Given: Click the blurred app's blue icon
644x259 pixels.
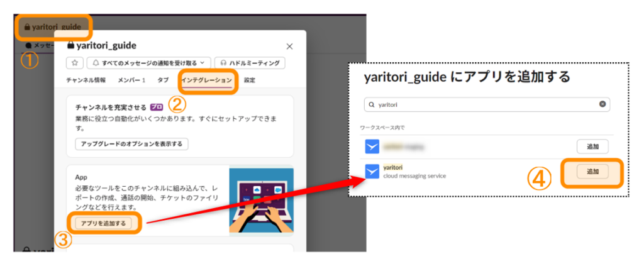Looking at the screenshot, I should pyautogui.click(x=373, y=146).
